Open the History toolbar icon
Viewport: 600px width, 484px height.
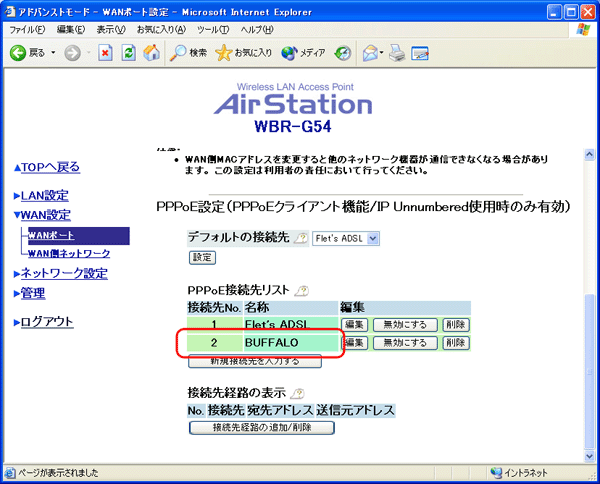point(342,53)
